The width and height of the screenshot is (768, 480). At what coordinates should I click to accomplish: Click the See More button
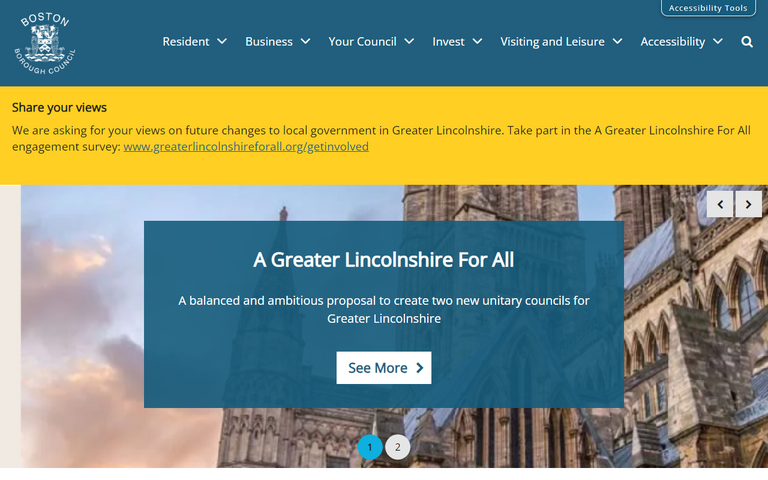tap(384, 368)
